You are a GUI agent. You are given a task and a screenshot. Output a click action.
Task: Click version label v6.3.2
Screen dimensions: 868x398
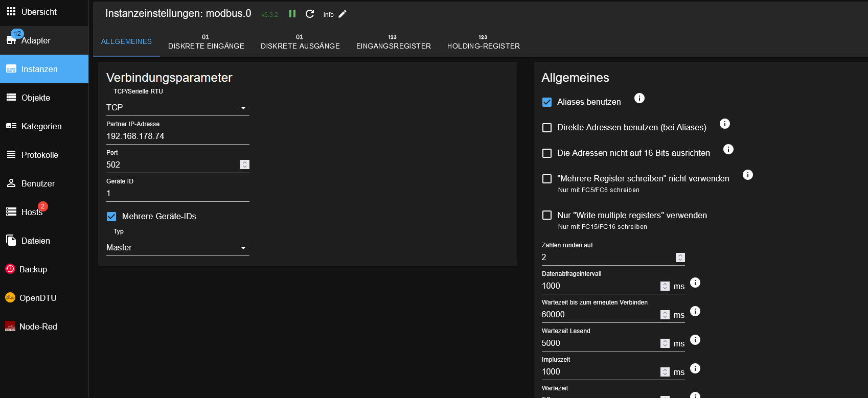(x=270, y=15)
